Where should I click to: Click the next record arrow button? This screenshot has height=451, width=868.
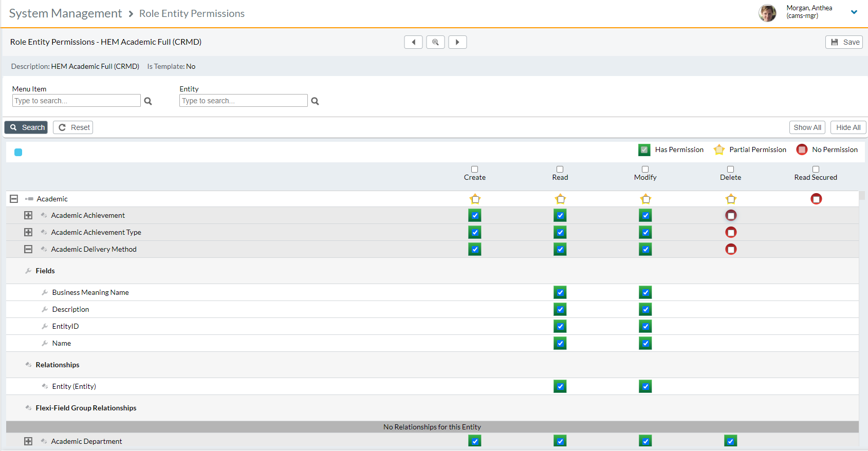457,42
